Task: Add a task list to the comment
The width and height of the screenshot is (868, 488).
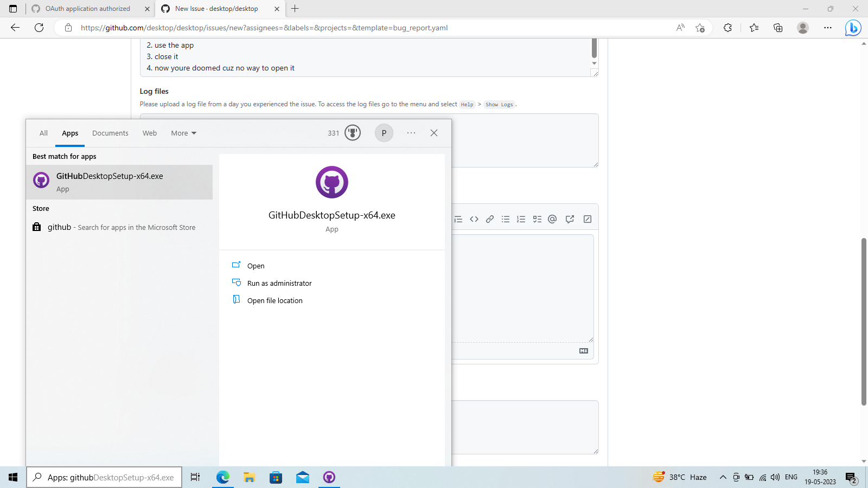Action: click(x=537, y=219)
